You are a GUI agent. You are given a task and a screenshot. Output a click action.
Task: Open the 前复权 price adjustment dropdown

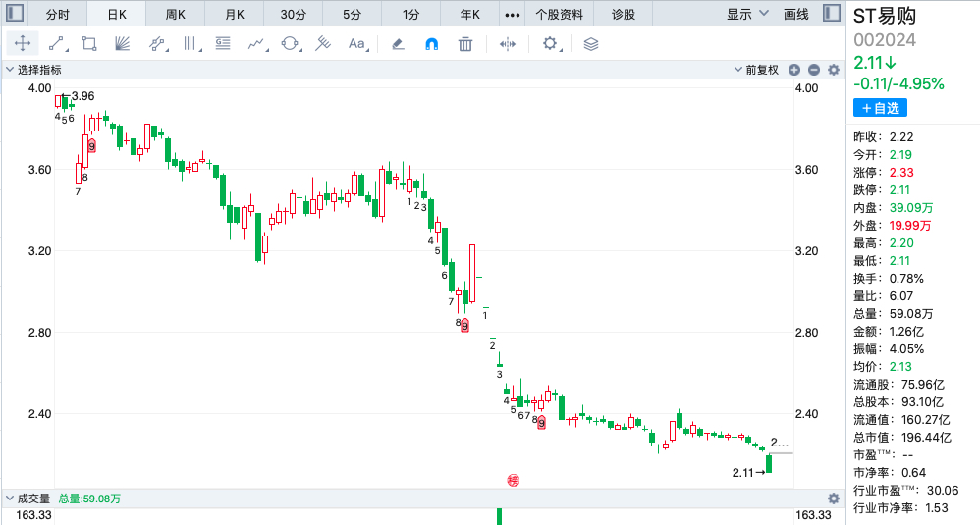point(756,70)
